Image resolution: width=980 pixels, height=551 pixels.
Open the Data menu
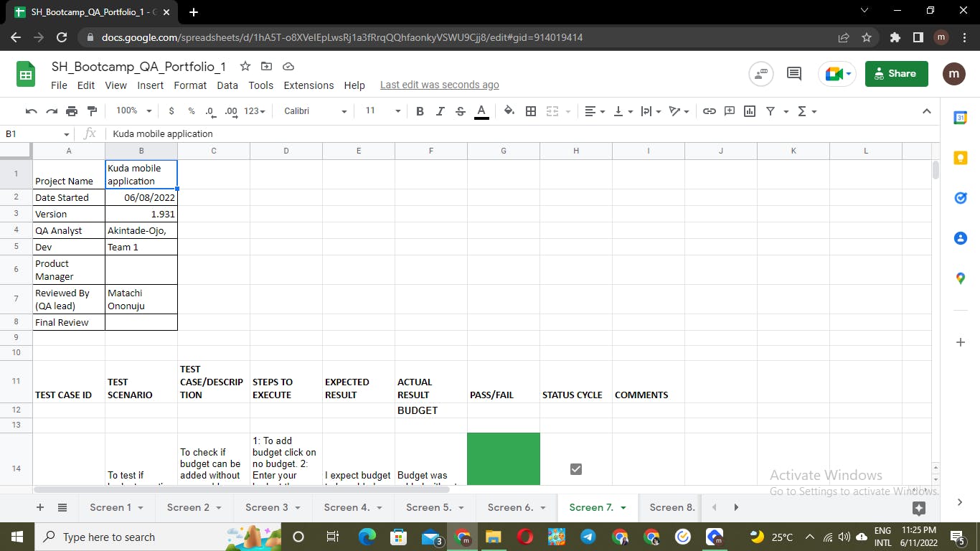(x=227, y=85)
